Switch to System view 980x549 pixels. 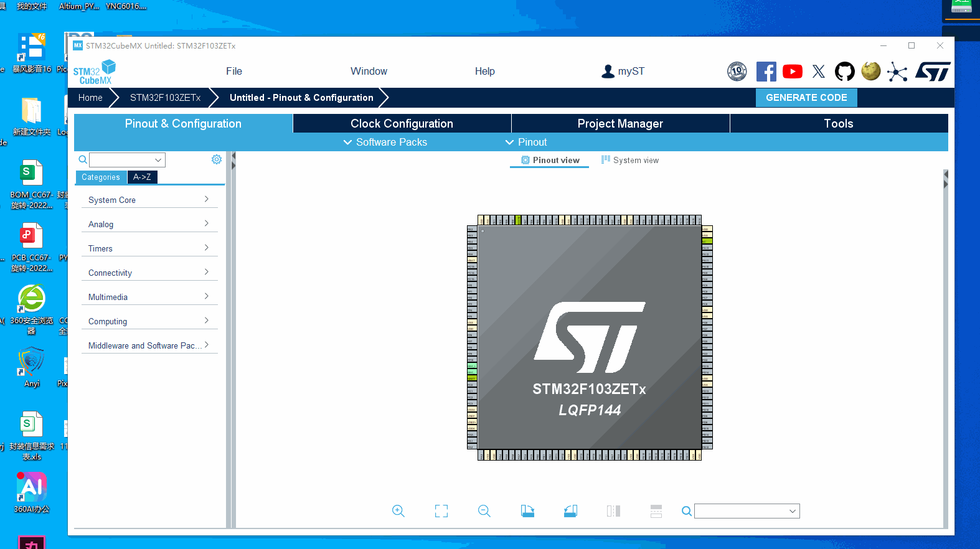629,160
